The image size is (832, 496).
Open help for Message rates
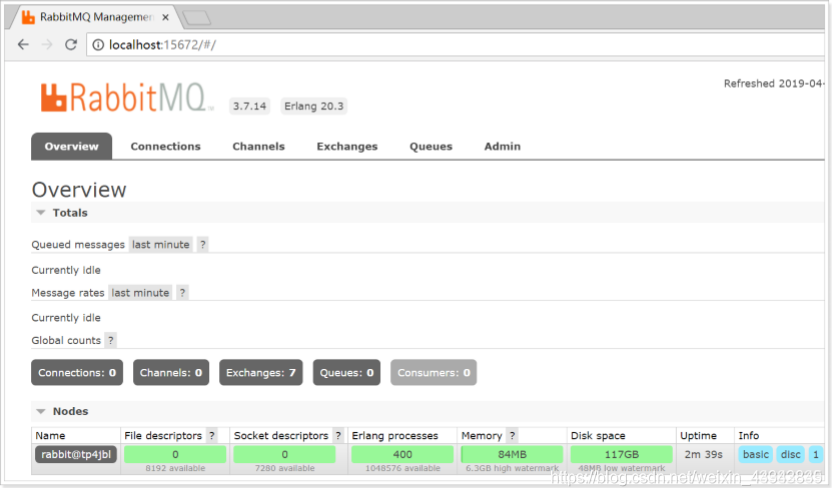click(182, 293)
